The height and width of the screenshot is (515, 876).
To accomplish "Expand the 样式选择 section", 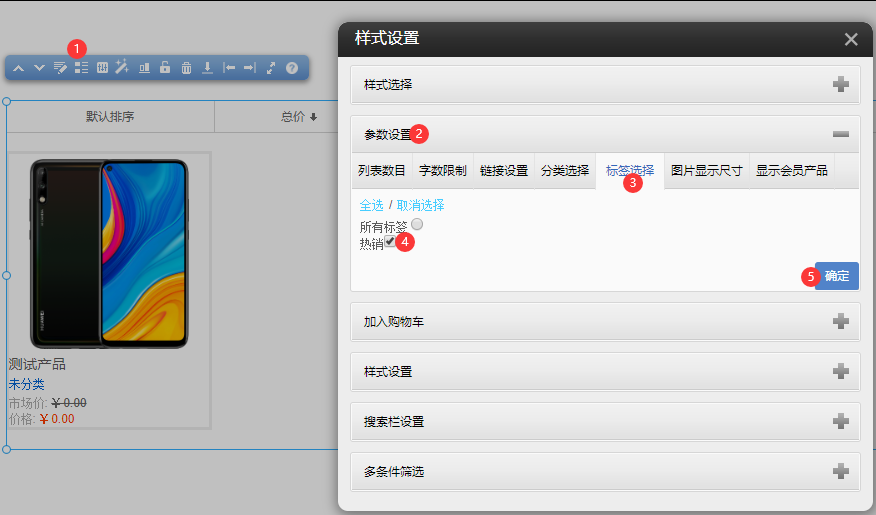I will point(841,85).
